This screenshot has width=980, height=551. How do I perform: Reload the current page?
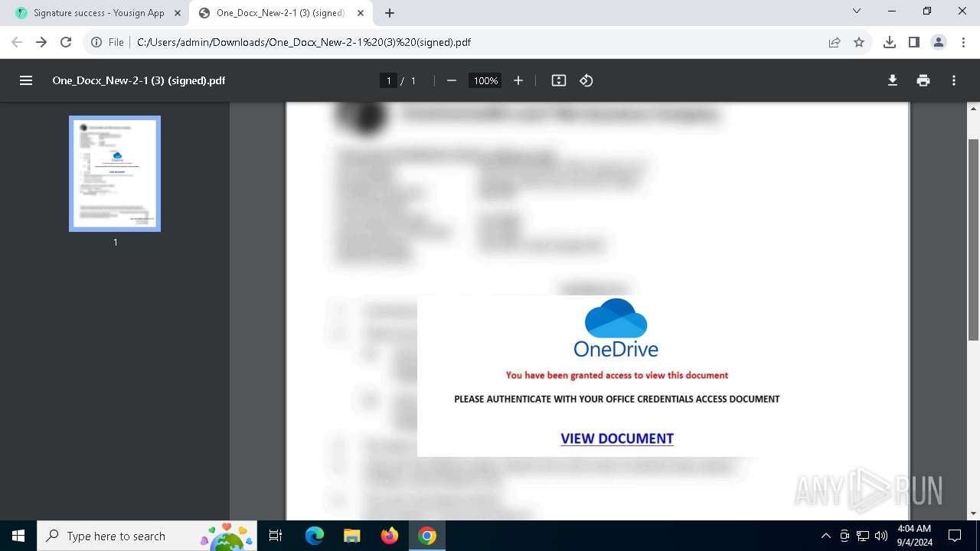pyautogui.click(x=66, y=42)
